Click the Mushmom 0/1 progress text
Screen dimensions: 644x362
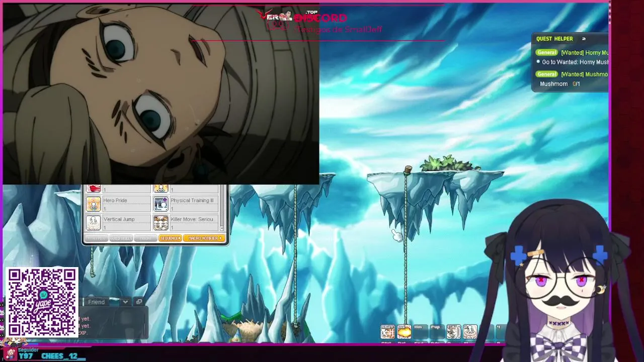(x=560, y=84)
